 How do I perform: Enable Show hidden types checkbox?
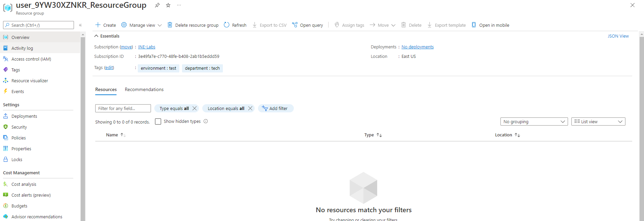click(x=158, y=121)
